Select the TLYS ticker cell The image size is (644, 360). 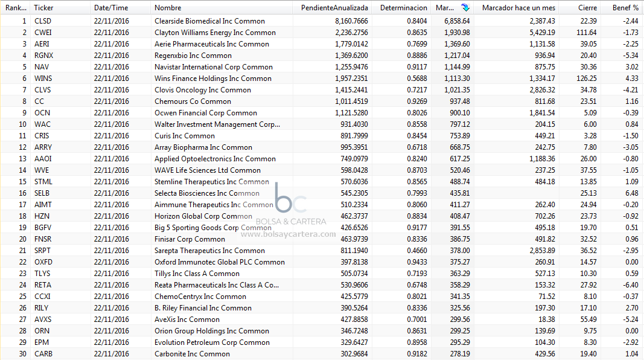pyautogui.click(x=42, y=274)
